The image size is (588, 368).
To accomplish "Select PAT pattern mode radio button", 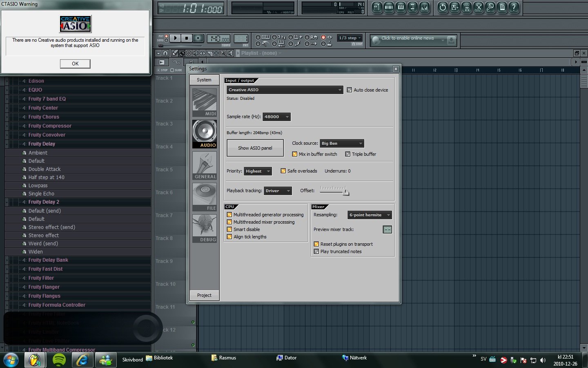I will click(x=166, y=36).
